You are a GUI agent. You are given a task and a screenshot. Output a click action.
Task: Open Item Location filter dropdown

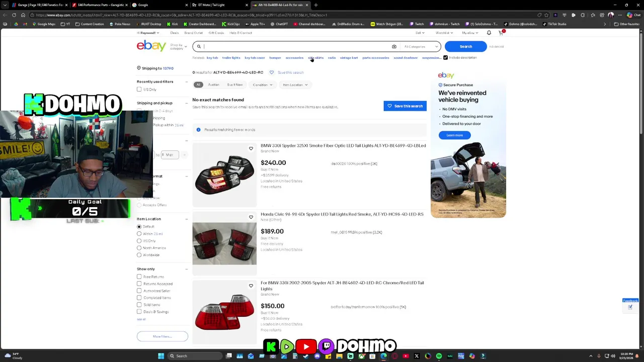(295, 85)
